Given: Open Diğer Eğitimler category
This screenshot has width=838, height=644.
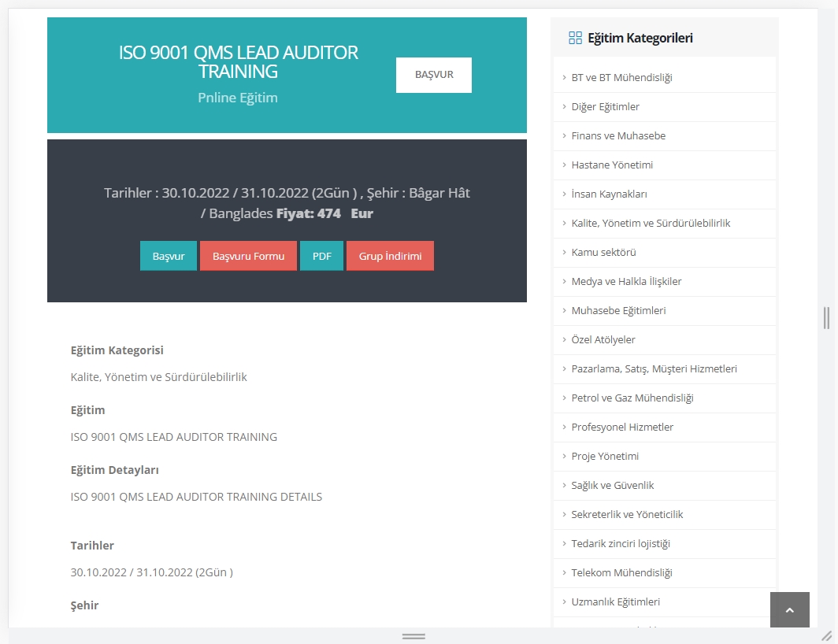Looking at the screenshot, I should coord(605,107).
